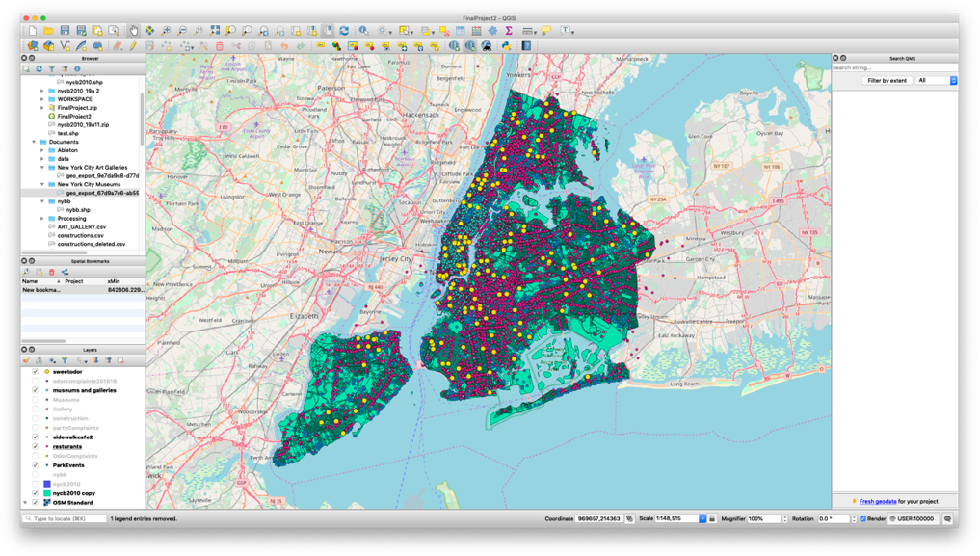The width and height of the screenshot is (980, 556).
Task: Collapse the OSM Standard layer entry
Action: click(24, 502)
